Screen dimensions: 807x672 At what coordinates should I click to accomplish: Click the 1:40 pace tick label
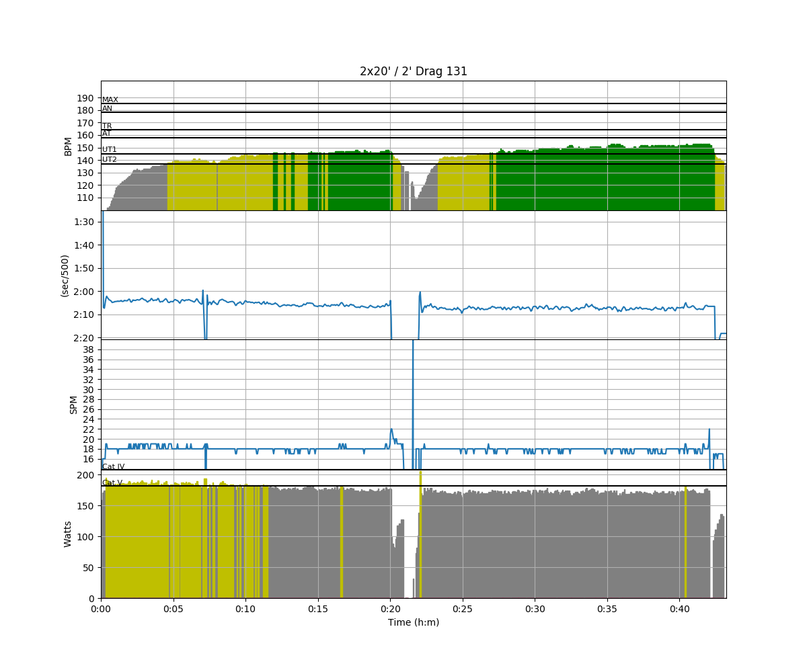click(x=84, y=245)
